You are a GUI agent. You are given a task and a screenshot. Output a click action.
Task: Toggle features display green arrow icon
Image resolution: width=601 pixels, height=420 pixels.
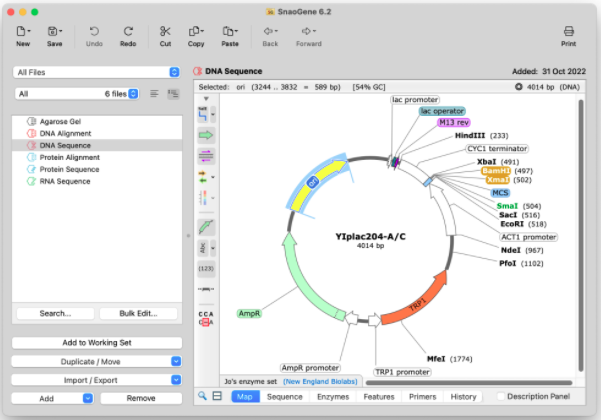pos(206,135)
